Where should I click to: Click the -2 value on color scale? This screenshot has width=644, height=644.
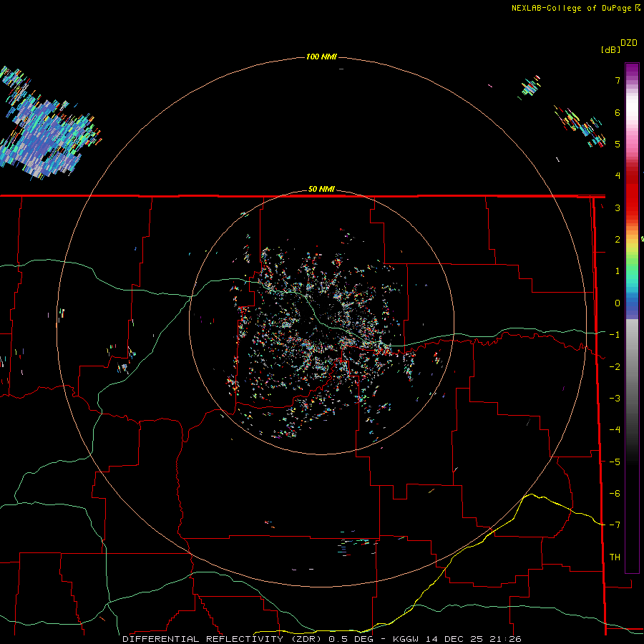click(615, 367)
